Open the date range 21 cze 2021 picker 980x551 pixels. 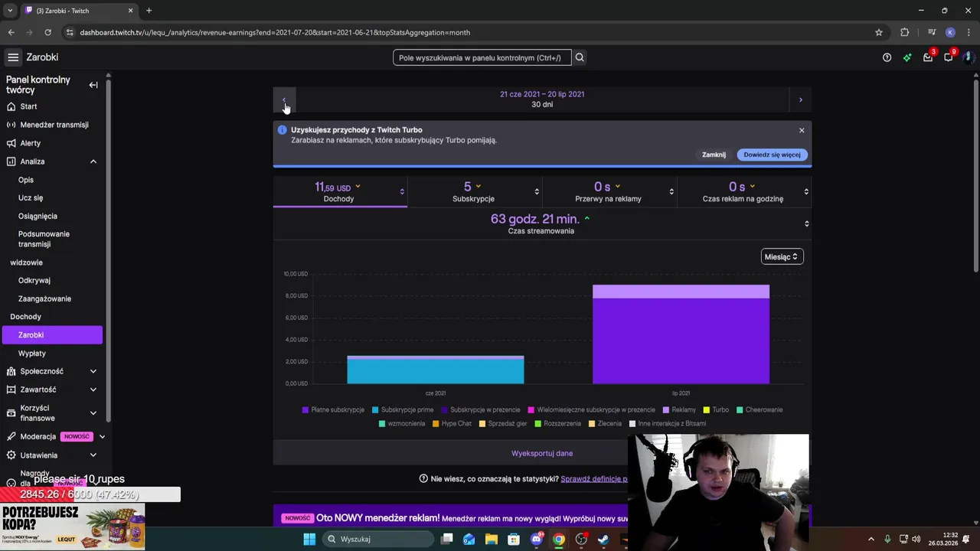tap(542, 94)
